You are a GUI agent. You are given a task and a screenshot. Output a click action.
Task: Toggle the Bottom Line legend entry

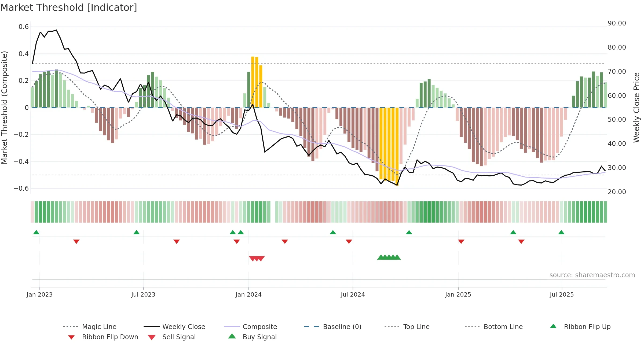click(x=494, y=327)
